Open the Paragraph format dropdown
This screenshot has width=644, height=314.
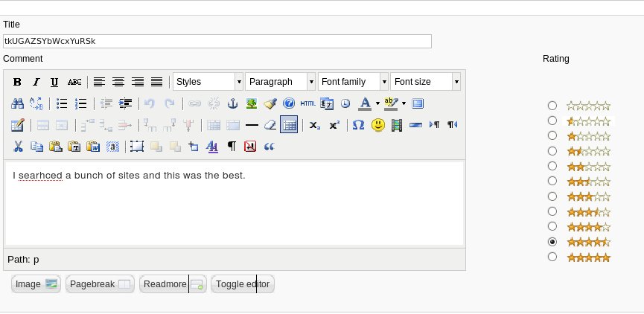click(x=281, y=82)
